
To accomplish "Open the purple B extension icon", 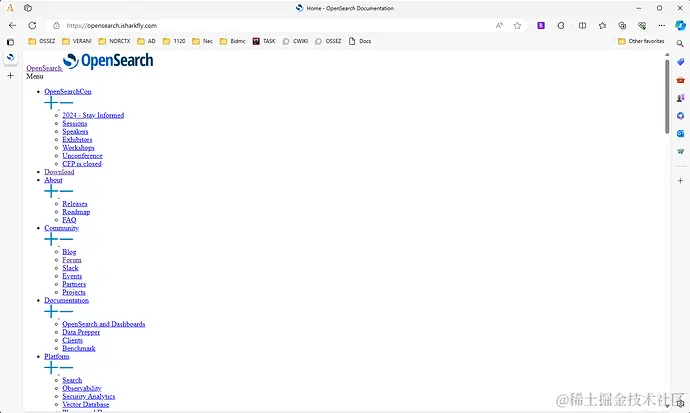I will coord(541,26).
